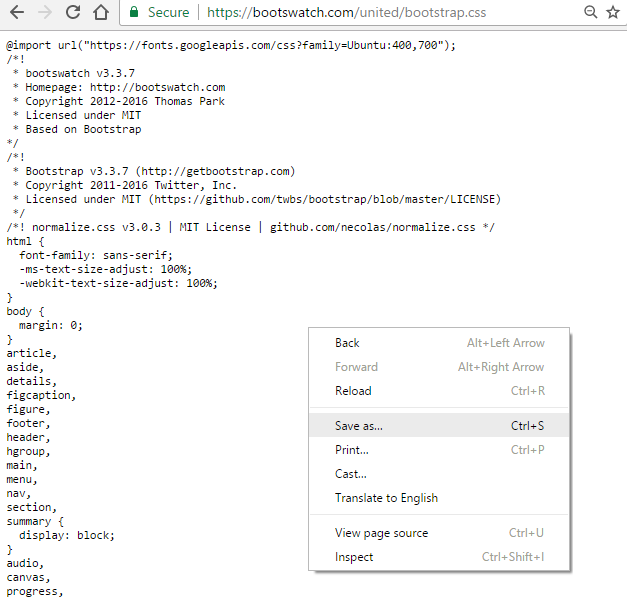Viewport: 627px width, 599px height.
Task: Open the zoom magnifier icon in address bar
Action: coord(591,12)
